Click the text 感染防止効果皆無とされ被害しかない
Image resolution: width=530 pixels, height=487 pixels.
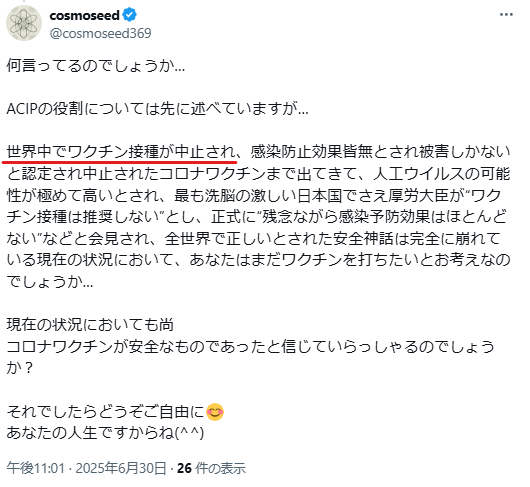pyautogui.click(x=380, y=152)
